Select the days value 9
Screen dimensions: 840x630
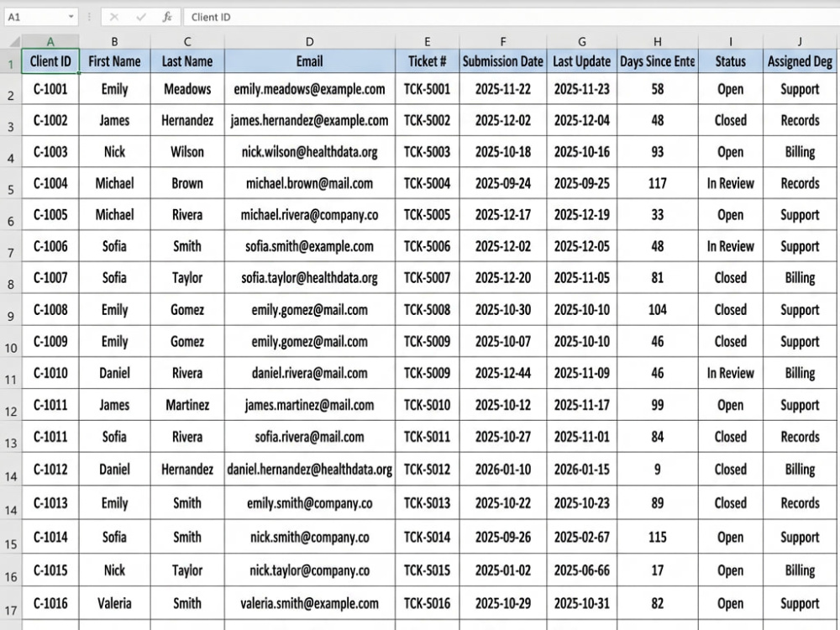pos(658,470)
